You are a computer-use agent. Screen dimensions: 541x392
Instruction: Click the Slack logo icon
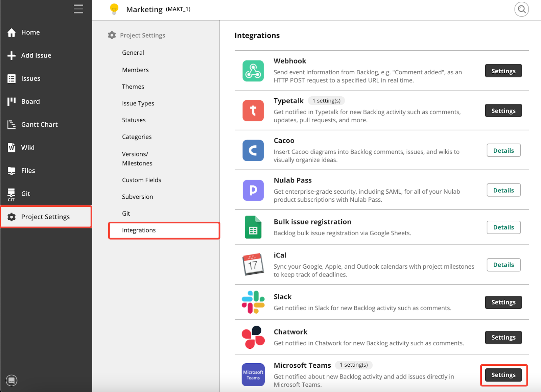pos(253,302)
